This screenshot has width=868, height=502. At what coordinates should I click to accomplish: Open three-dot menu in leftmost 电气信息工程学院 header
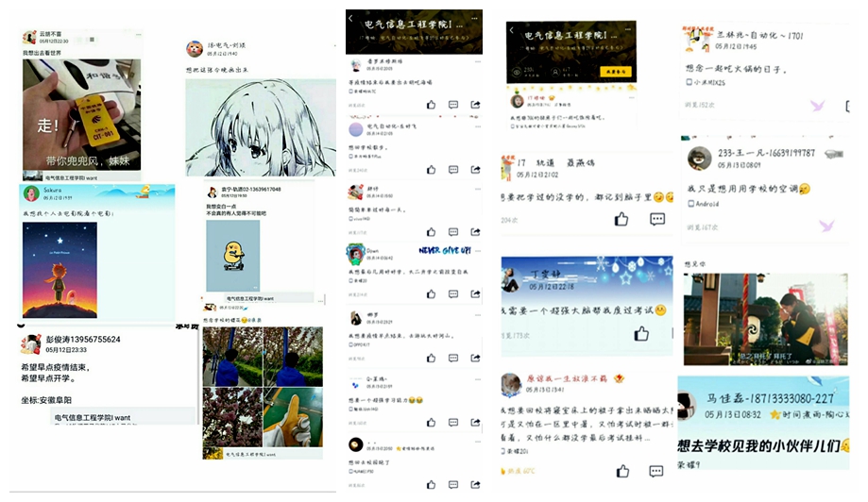tap(475, 18)
